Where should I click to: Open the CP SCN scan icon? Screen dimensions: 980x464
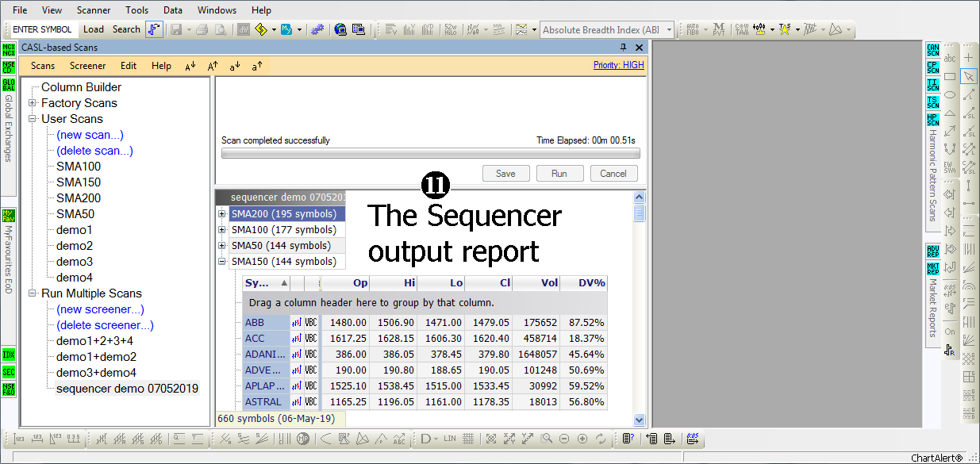click(933, 67)
